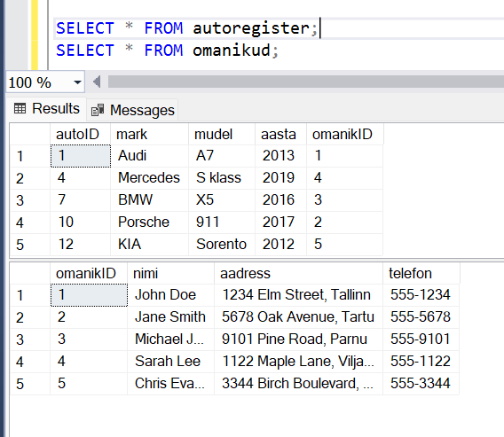Switch to the Messages tab
504x437 pixels.
(132, 110)
